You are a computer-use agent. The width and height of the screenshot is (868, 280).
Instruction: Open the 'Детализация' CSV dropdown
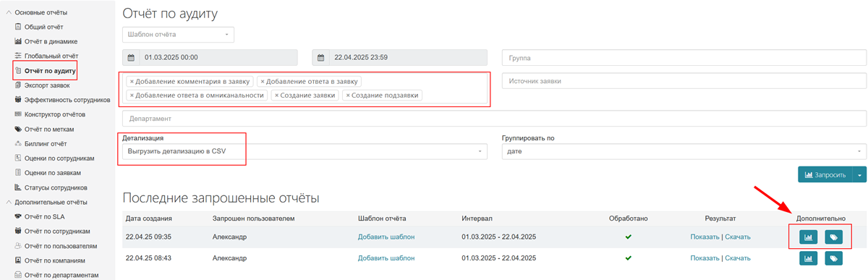[x=303, y=151]
